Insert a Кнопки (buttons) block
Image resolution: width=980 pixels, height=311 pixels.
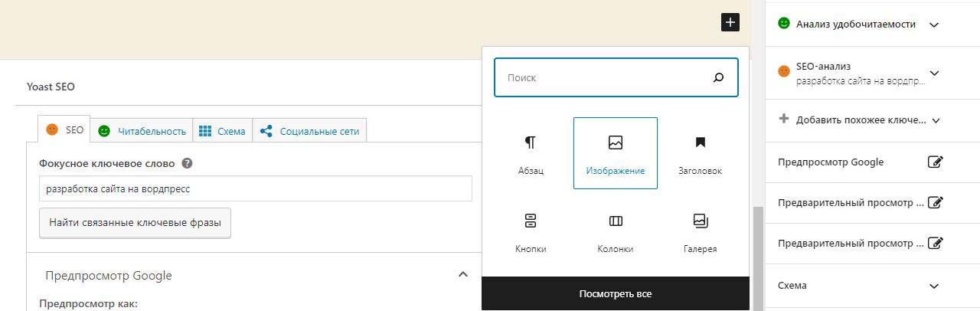pyautogui.click(x=531, y=231)
